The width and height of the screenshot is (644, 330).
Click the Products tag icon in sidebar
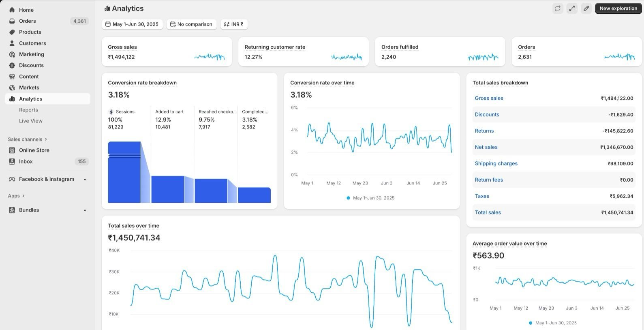12,32
